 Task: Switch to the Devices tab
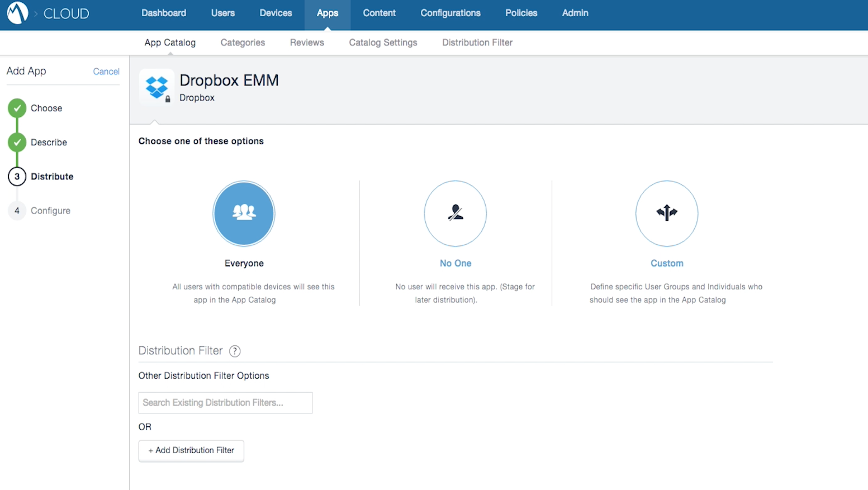point(276,13)
